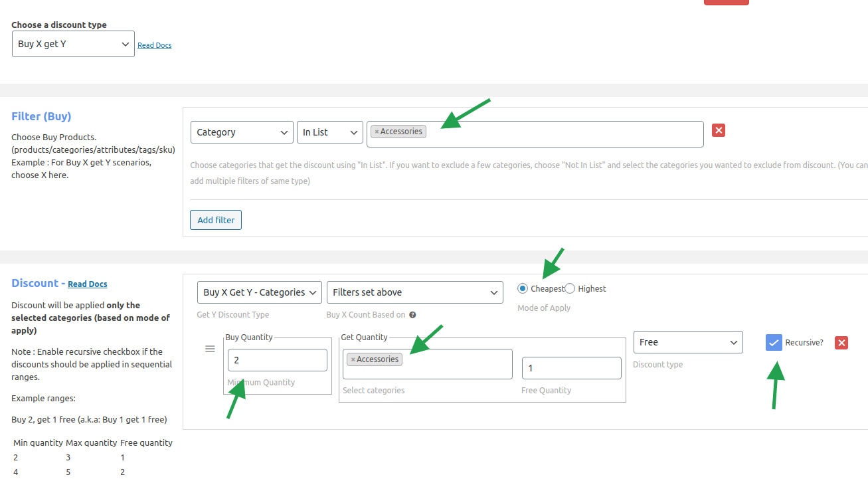
Task: Open the In List condition dropdown
Action: coord(329,132)
